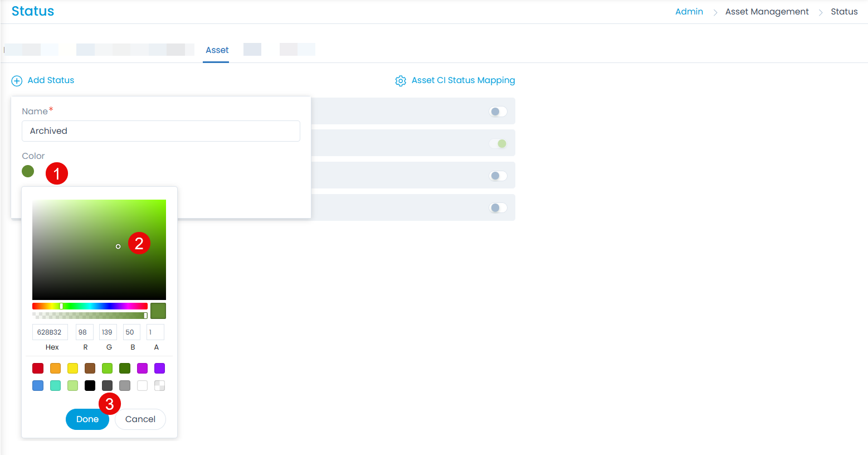Toggle the third status switch
The image size is (868, 455).
pyautogui.click(x=498, y=175)
